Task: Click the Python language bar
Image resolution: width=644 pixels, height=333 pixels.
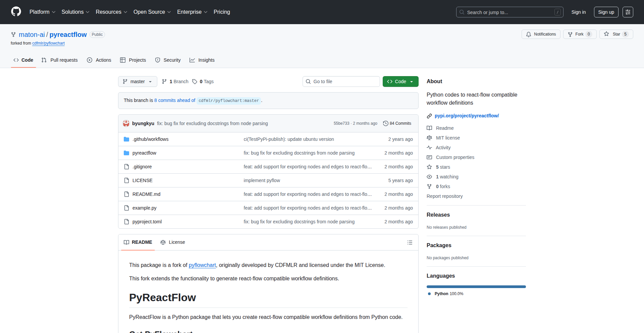Action: click(x=476, y=287)
